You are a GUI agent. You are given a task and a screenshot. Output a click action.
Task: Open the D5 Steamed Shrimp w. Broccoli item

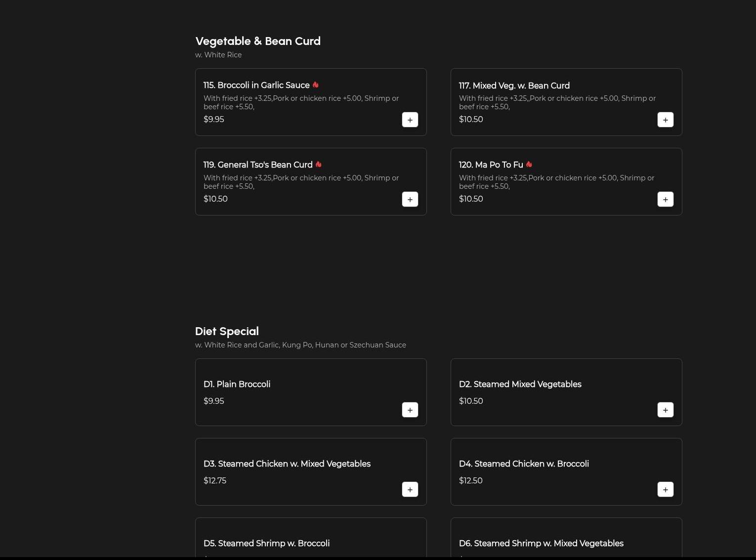click(266, 543)
